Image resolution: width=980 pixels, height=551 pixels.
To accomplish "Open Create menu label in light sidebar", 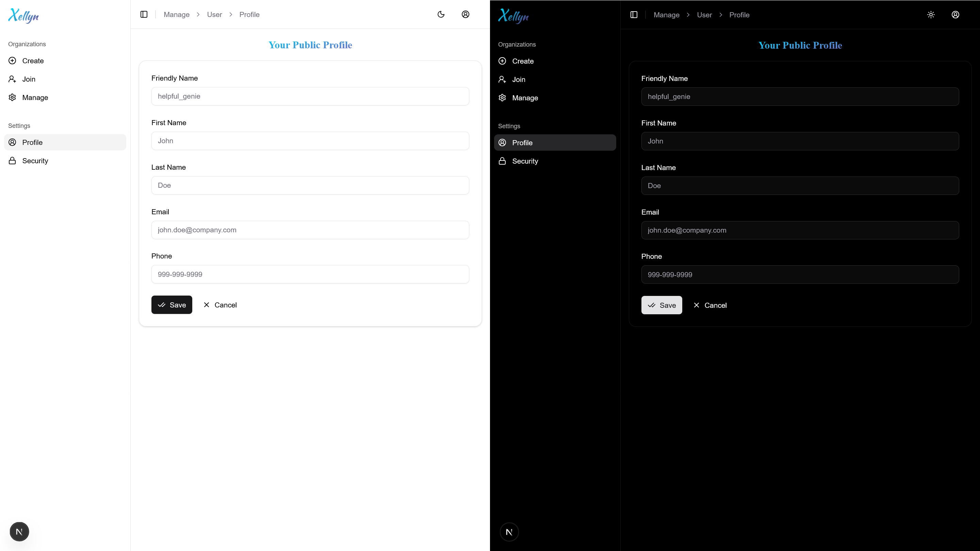I will coord(33,61).
